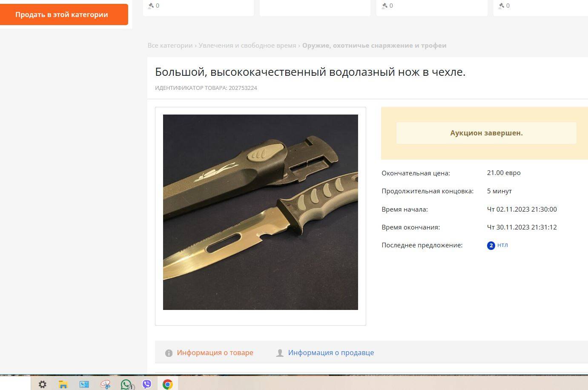This screenshot has height=390, width=588.
Task: Open WhatsApp from the taskbar
Action: tap(126, 384)
